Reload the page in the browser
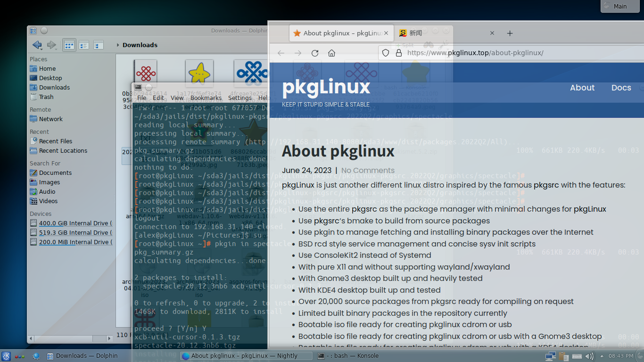Viewport: 644px width, 362px height. 315,53
